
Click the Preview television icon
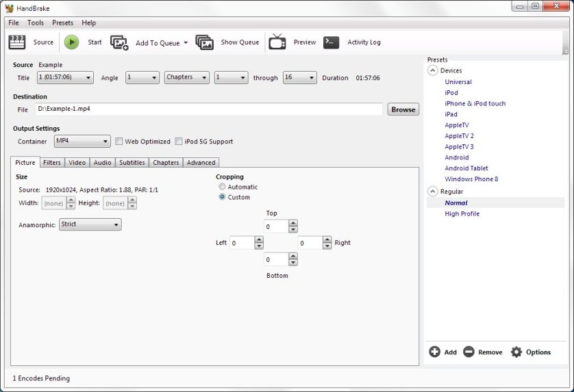click(x=277, y=42)
